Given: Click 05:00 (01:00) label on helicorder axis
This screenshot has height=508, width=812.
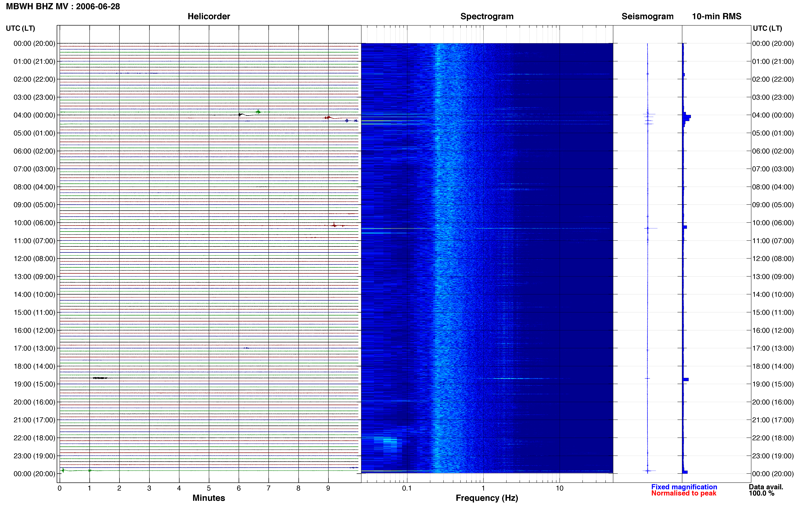Looking at the screenshot, I should tap(34, 133).
